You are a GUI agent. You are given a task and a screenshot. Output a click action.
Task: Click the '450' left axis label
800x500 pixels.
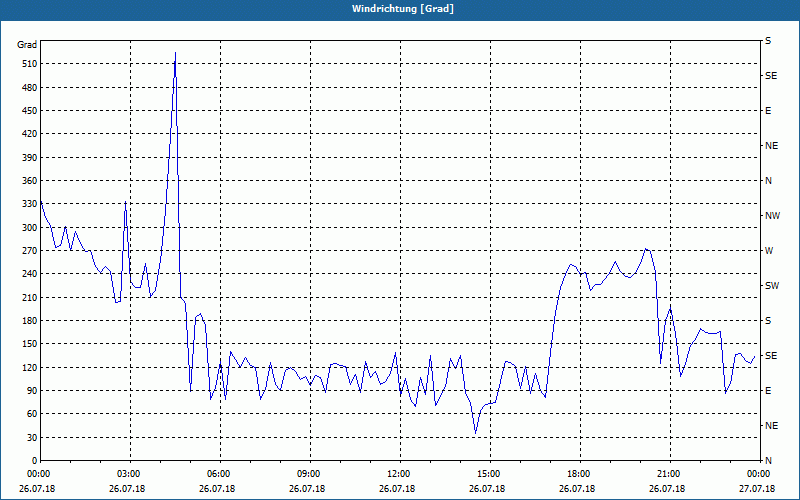[30, 111]
